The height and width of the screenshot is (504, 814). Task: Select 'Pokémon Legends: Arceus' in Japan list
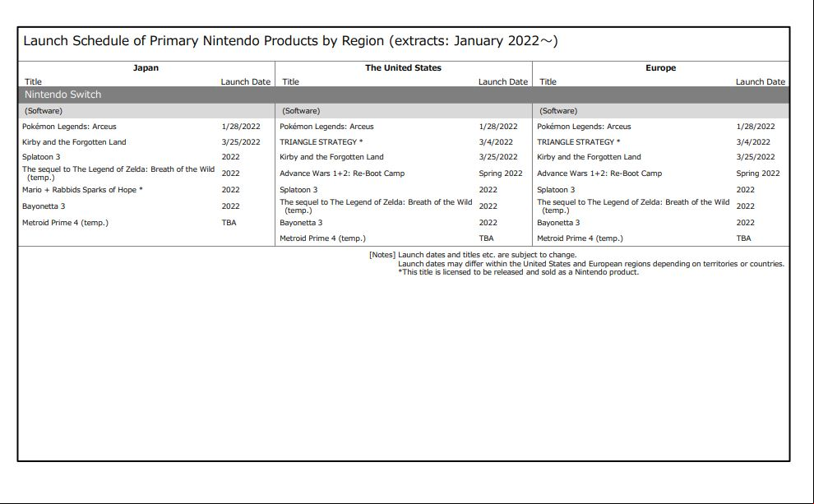pos(69,127)
